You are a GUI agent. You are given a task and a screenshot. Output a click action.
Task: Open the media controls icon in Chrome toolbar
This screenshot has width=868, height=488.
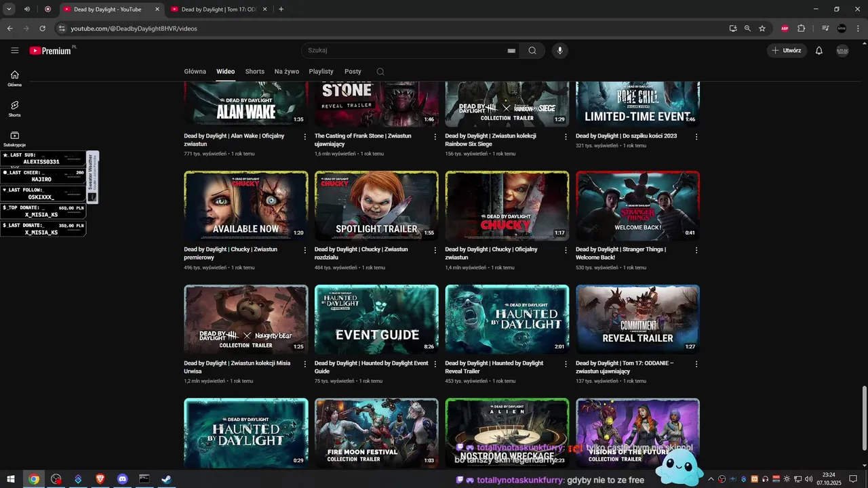[x=825, y=28]
